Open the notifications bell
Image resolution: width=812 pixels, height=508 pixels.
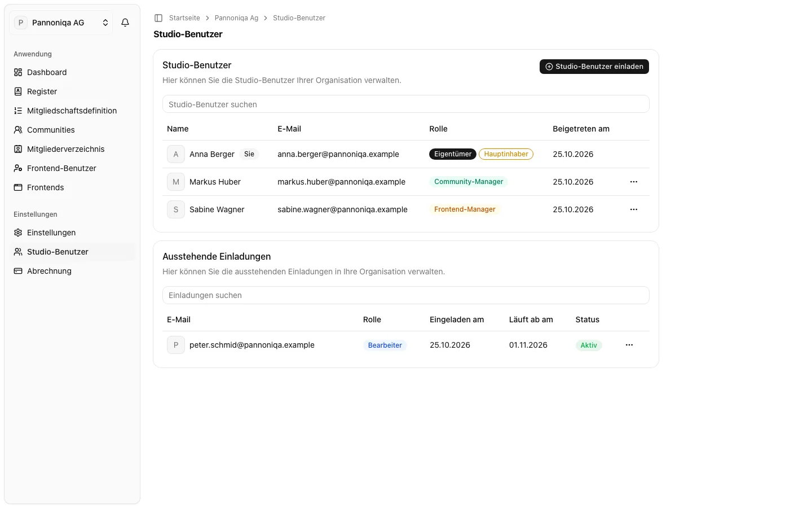[x=125, y=23]
